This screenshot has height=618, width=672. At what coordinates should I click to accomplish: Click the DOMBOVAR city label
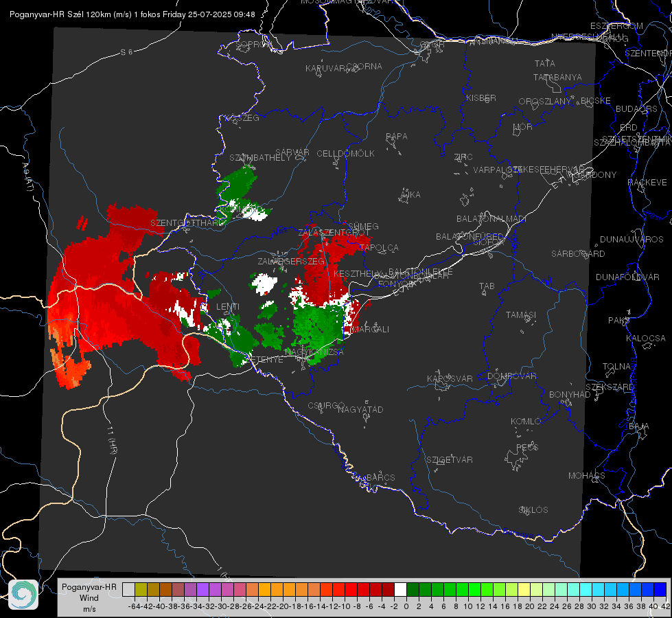click(x=512, y=376)
